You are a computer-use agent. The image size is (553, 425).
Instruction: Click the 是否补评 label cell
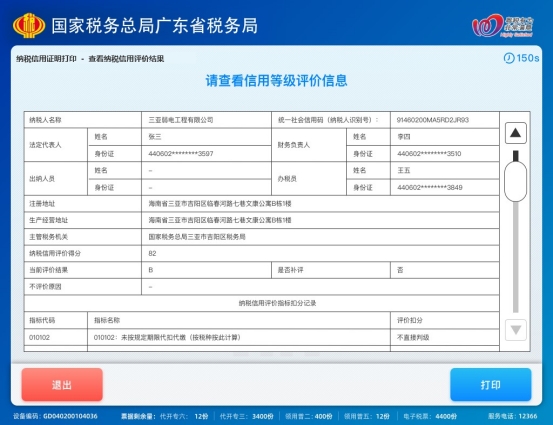click(331, 270)
